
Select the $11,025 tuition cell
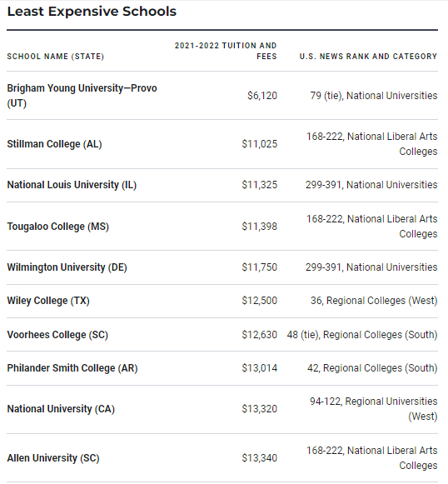pos(260,144)
